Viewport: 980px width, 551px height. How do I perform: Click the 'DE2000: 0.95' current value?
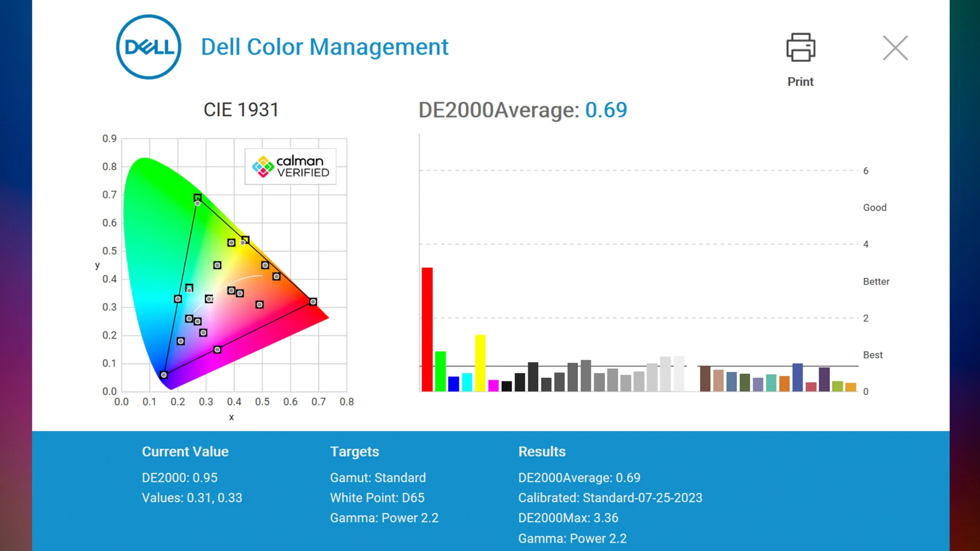[x=180, y=478]
